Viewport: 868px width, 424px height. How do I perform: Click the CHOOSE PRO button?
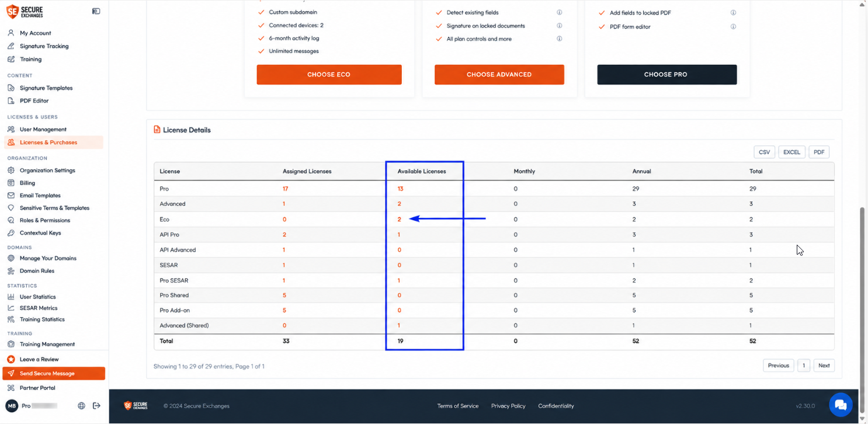tap(666, 75)
